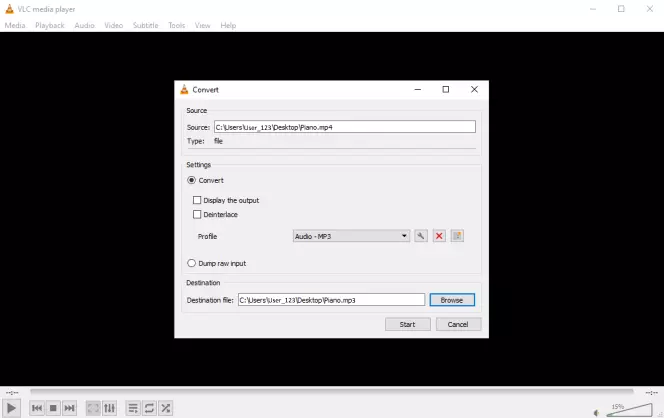Show extended settings equalizer icon
This screenshot has height=418, width=664.
(x=109, y=408)
